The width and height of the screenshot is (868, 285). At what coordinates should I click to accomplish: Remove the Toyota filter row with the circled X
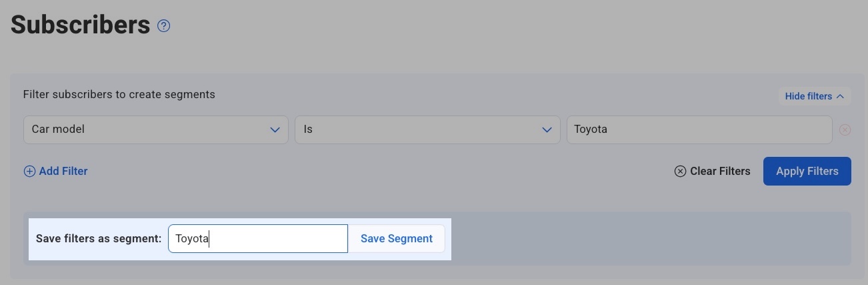(x=845, y=130)
